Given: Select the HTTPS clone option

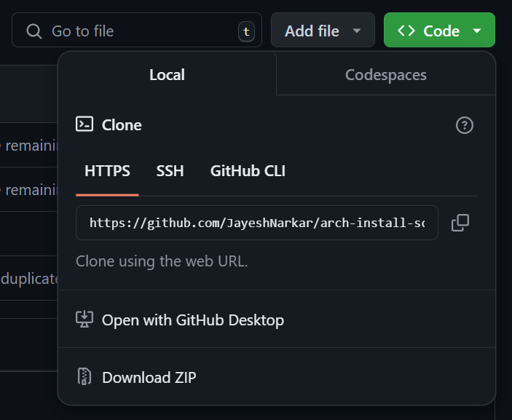Looking at the screenshot, I should click(x=107, y=171).
